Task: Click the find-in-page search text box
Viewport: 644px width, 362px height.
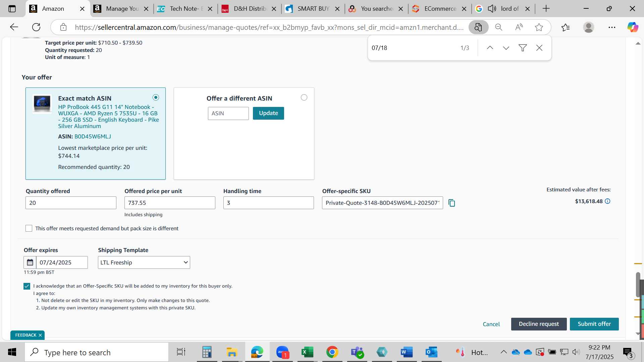Action: click(x=412, y=48)
